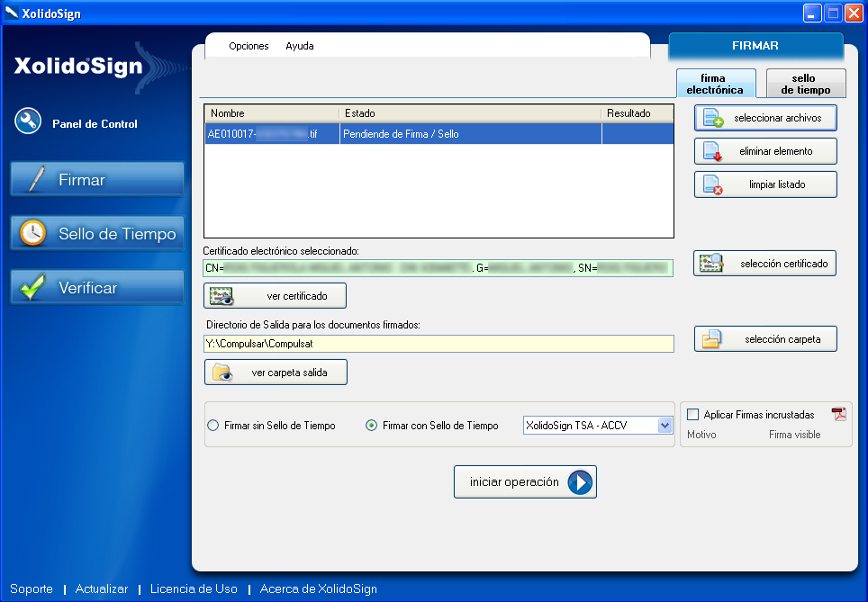Click the limpiar listado button label
Screen dimensions: 868x602
click(777, 184)
